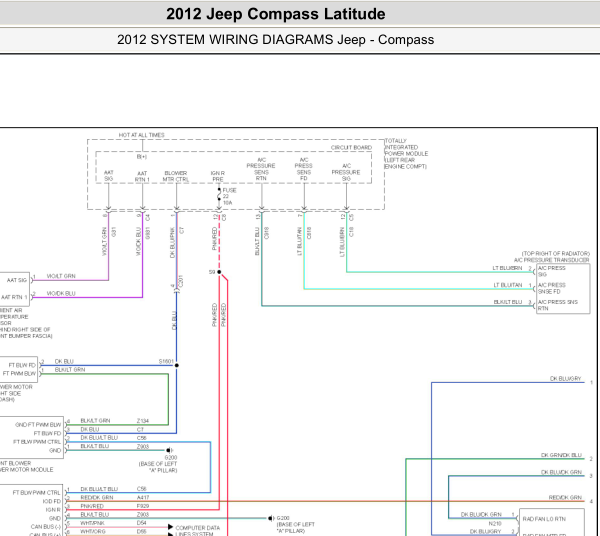Click 'A/C PRESS SNSE FD' in transducer box
600x536 pixels.
point(551,288)
